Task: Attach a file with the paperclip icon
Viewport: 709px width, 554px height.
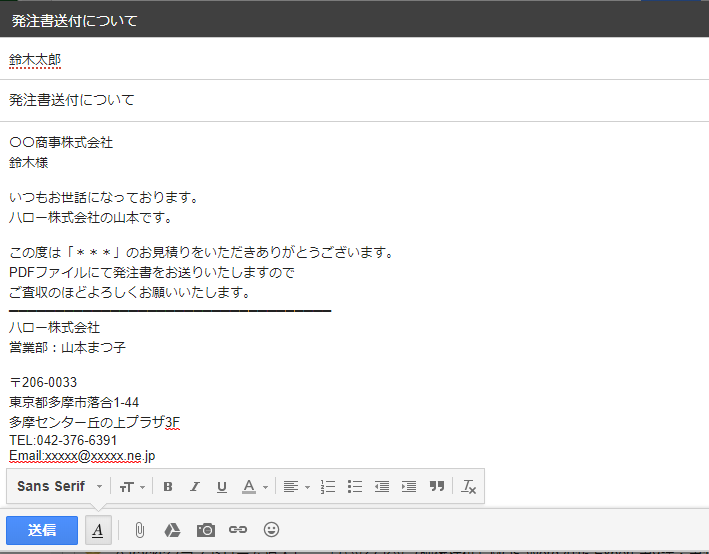Action: [x=139, y=530]
